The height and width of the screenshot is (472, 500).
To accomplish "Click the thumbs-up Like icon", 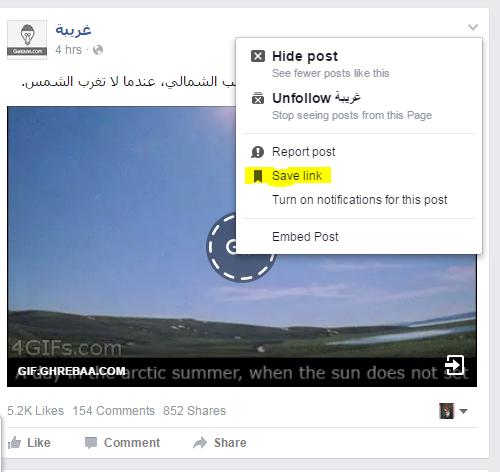I will pyautogui.click(x=14, y=443).
